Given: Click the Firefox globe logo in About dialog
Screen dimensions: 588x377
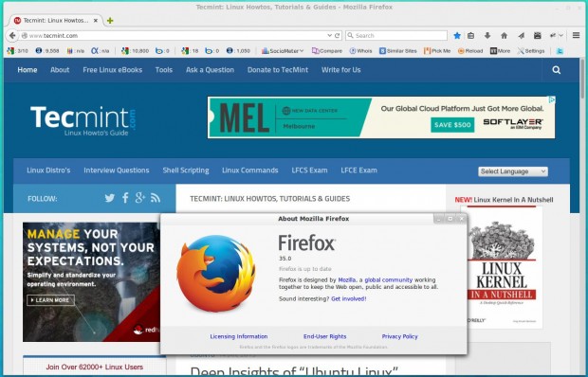Looking at the screenshot, I should (216, 274).
